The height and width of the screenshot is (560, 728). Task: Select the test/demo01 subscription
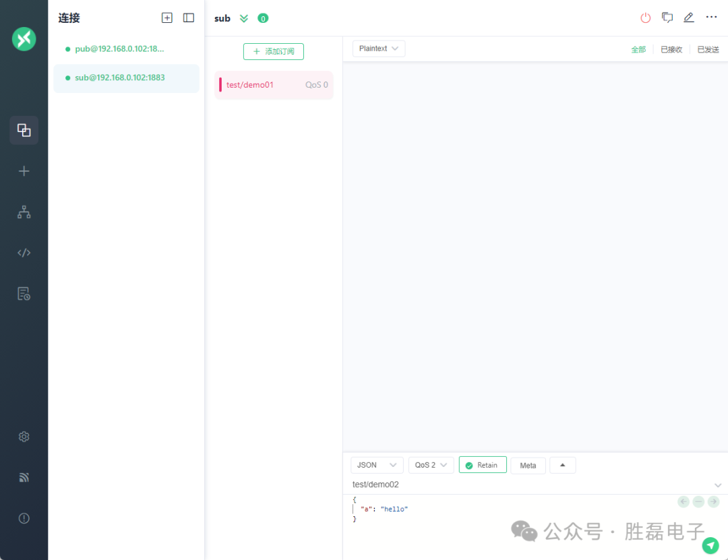(x=274, y=85)
